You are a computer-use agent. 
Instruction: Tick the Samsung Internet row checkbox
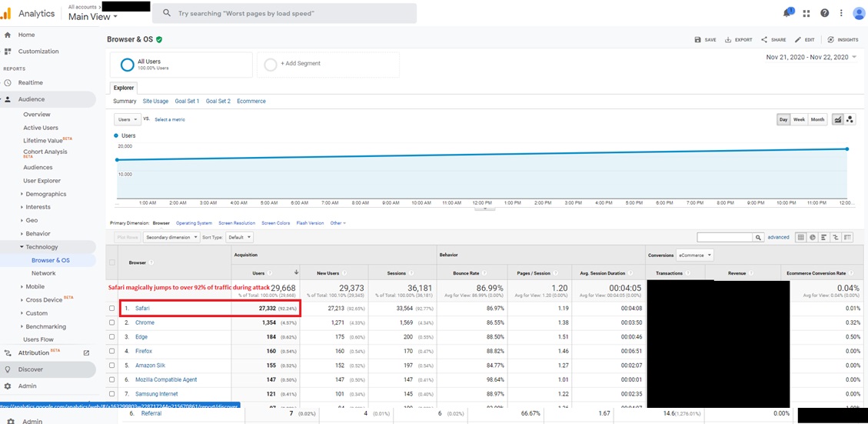112,394
